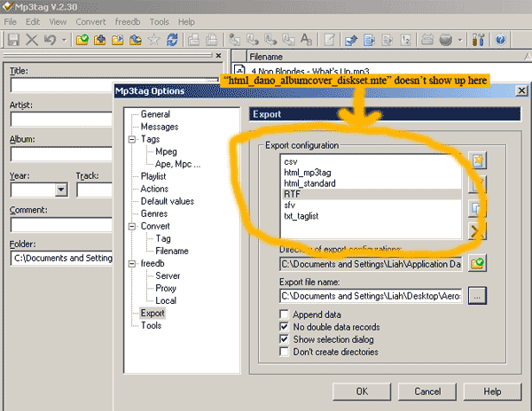This screenshot has height=411, width=532.
Task: Select the Tools item in options tree
Action: 151,326
